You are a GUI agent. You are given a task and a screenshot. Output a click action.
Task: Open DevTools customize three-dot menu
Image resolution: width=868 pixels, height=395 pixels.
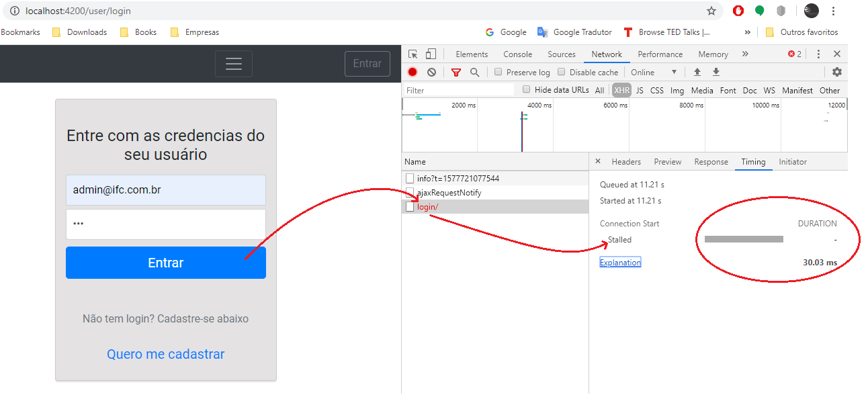coord(818,54)
